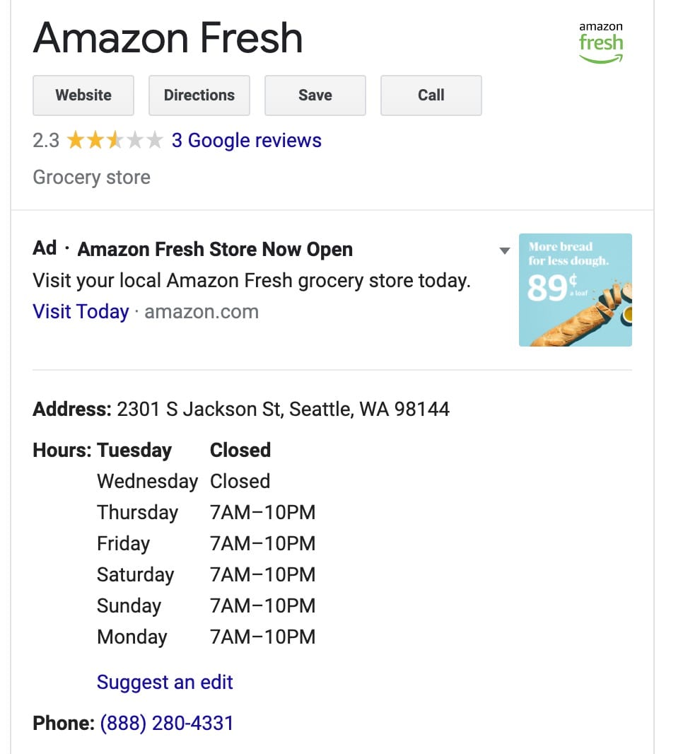Click the Amazon Fresh Store Now Open headline
Image resolution: width=700 pixels, height=754 pixels.
215,250
